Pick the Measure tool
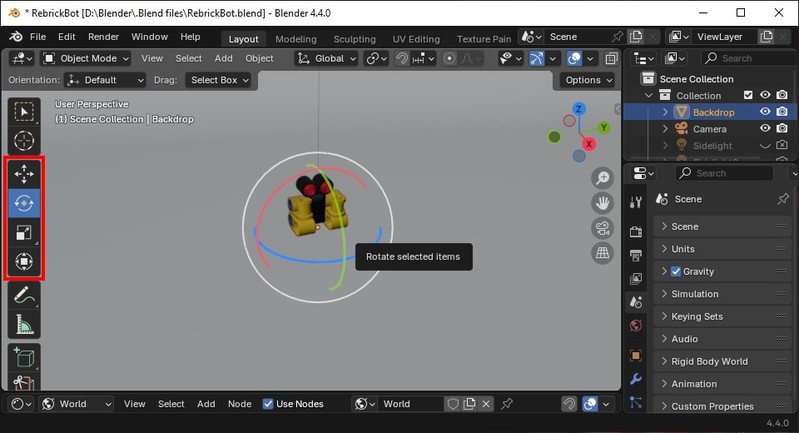 pyautogui.click(x=23, y=324)
